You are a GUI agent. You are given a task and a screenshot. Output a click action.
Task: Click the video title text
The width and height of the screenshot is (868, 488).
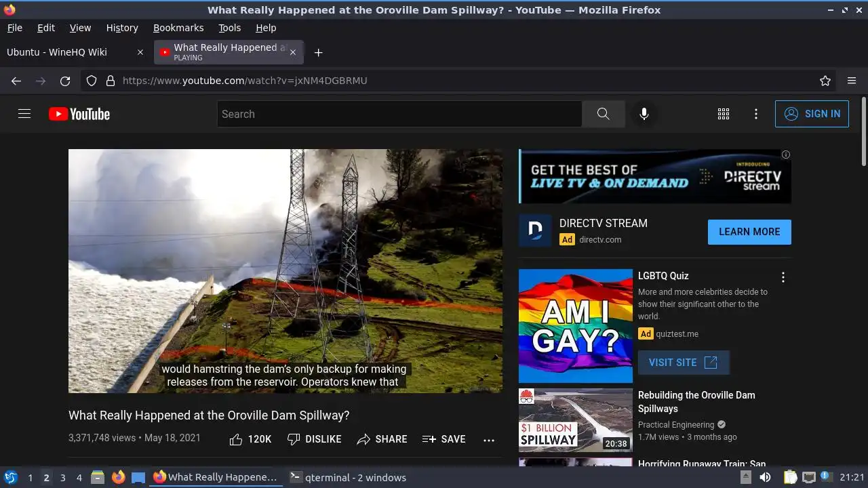tap(209, 415)
